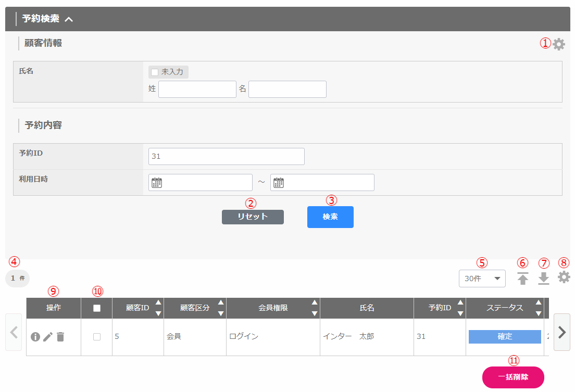Open search settings gear in 顧客情報 section
The height and width of the screenshot is (392, 575).
click(x=558, y=45)
